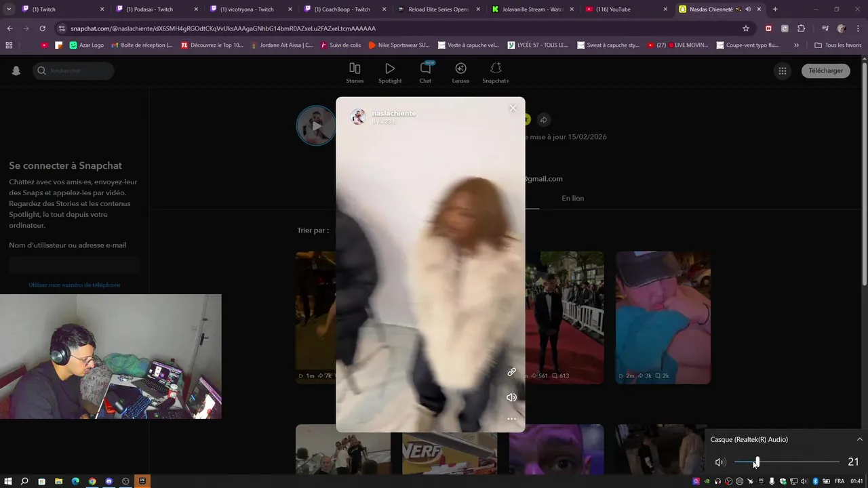Click the address bar URL
The image size is (868, 488).
coord(223,28)
